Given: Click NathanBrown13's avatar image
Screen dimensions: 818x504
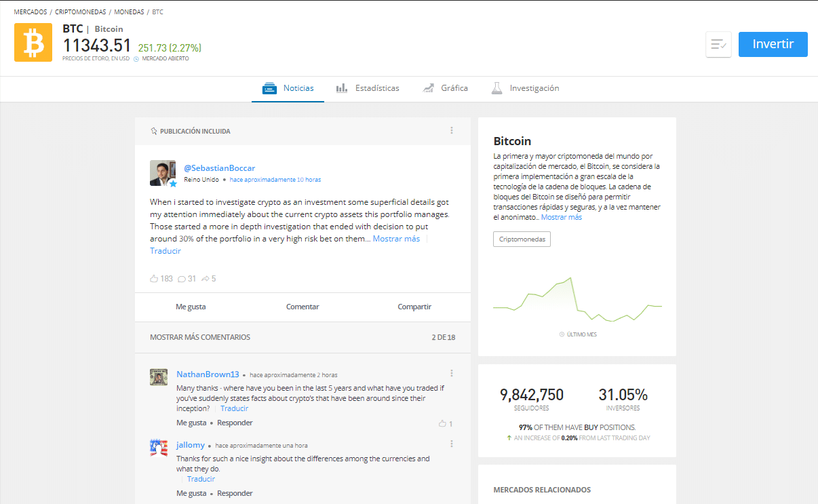Looking at the screenshot, I should [159, 377].
